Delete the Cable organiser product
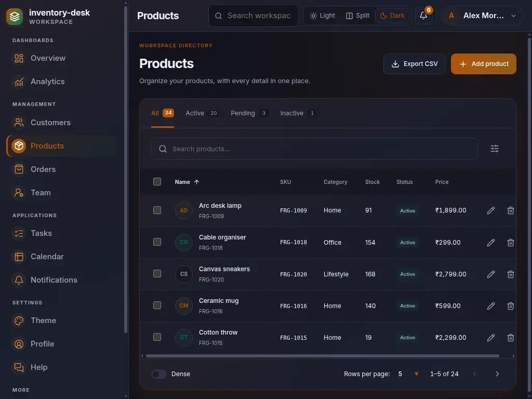Viewport: 532px width, 399px height. [510, 242]
